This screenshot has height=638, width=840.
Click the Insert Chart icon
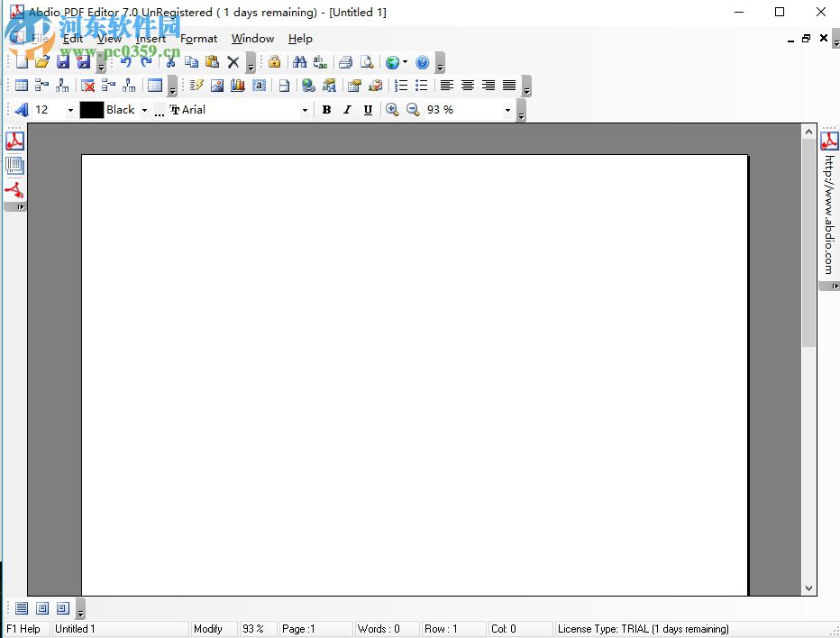(x=236, y=85)
